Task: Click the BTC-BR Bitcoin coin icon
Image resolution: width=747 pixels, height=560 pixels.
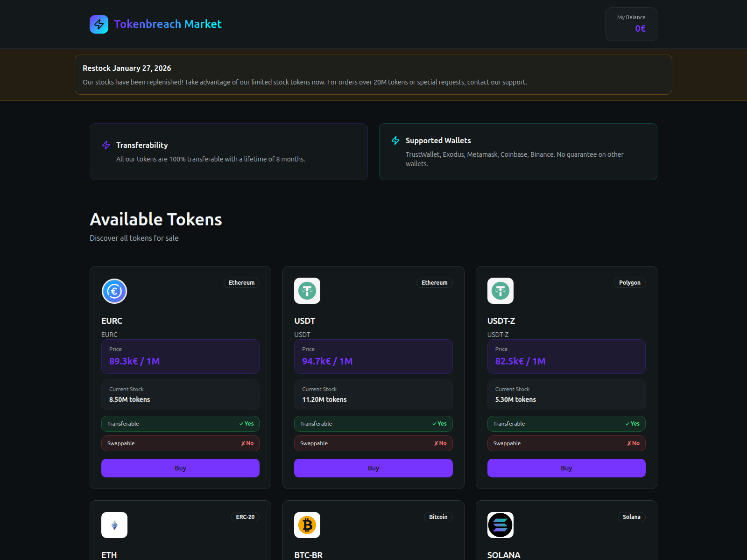Action: coord(307,525)
